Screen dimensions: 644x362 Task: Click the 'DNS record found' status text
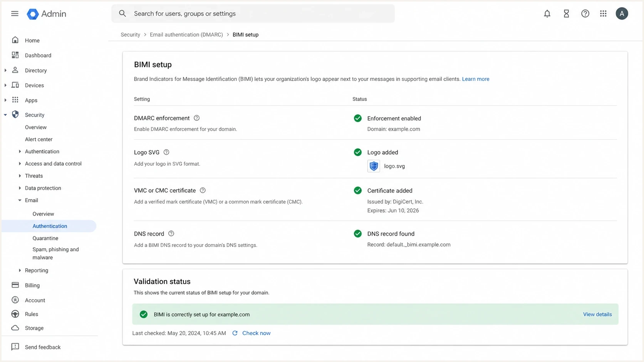(x=391, y=234)
